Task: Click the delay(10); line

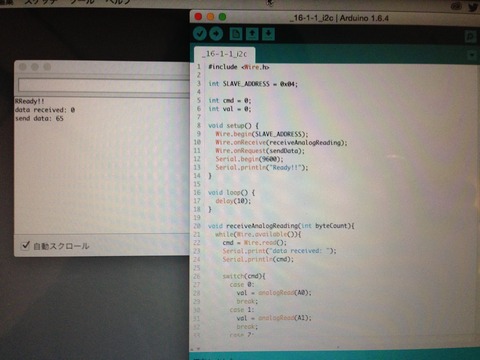Action: (233, 201)
